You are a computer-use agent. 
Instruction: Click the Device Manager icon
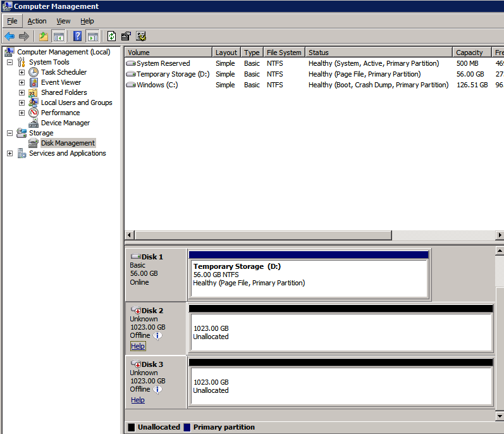click(x=34, y=123)
